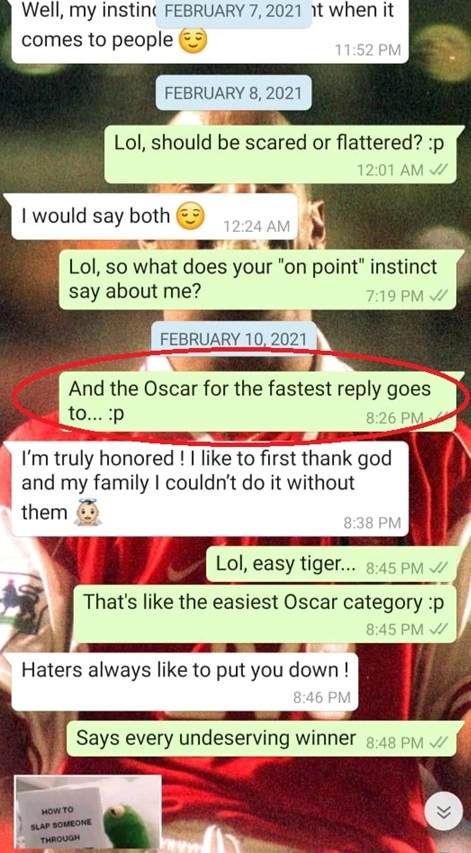Tap the baby angel emoji in message
This screenshot has height=853, width=471.
[87, 512]
